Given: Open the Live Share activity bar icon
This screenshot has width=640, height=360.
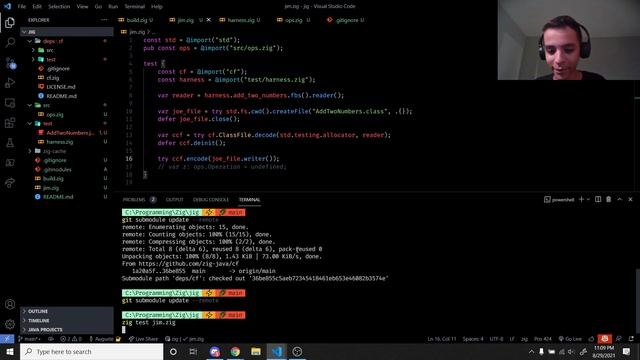Looking at the screenshot, I should [10, 182].
